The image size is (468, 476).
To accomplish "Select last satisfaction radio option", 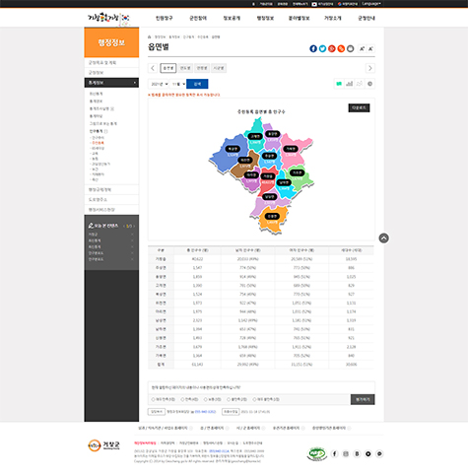I will coord(254,399).
